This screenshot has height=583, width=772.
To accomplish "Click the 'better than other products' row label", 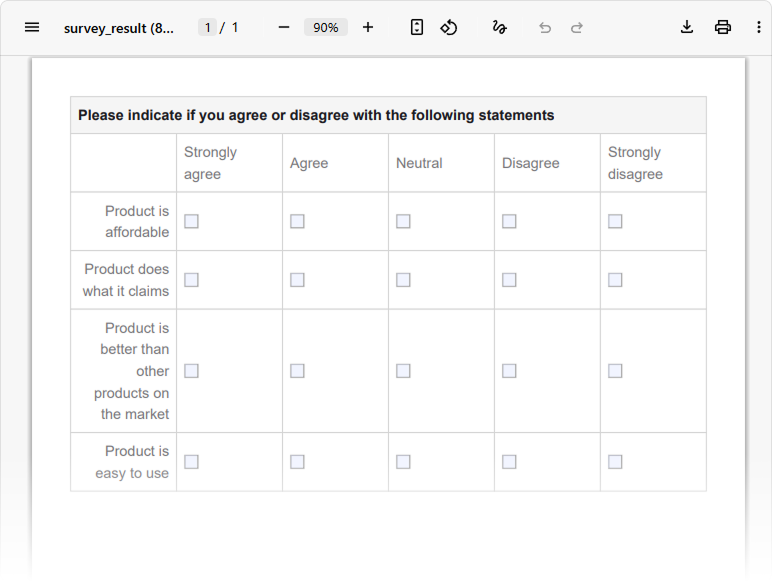I will [x=132, y=371].
